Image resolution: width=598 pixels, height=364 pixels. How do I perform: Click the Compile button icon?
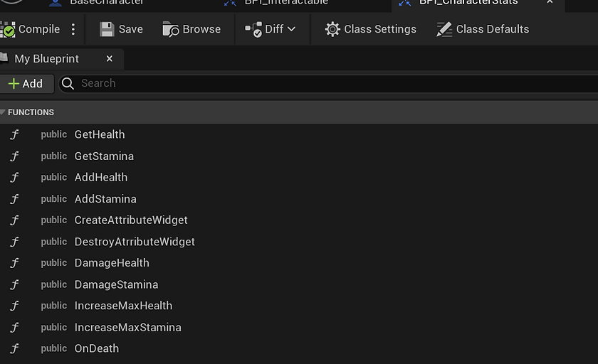point(8,29)
